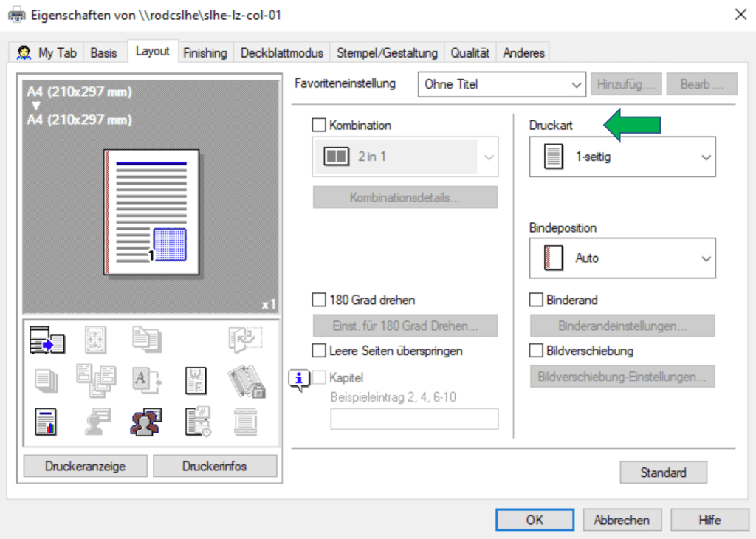Toggle the Binderand checkbox

536,301
